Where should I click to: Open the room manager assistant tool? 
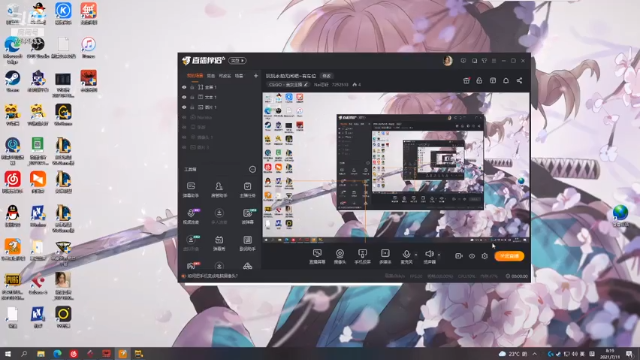(x=219, y=189)
